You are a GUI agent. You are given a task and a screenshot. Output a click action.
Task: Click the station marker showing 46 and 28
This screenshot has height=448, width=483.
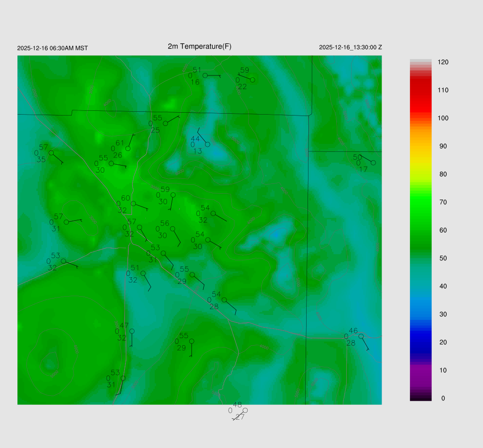361,336
